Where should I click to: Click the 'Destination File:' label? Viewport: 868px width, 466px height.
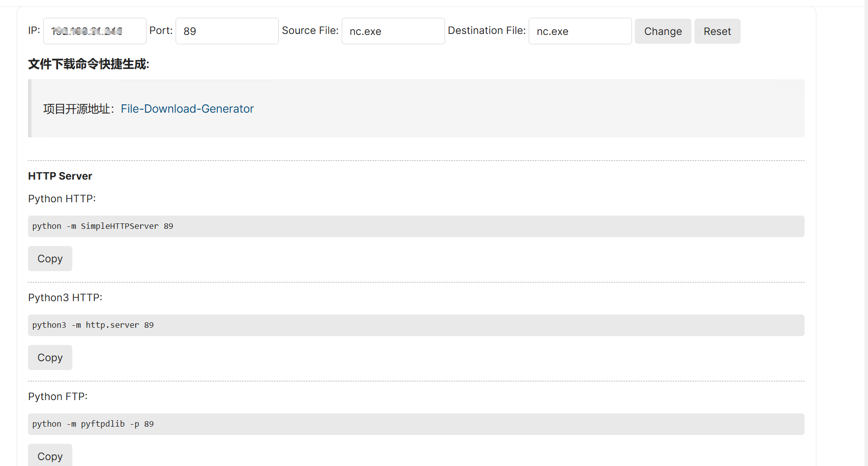tap(487, 31)
